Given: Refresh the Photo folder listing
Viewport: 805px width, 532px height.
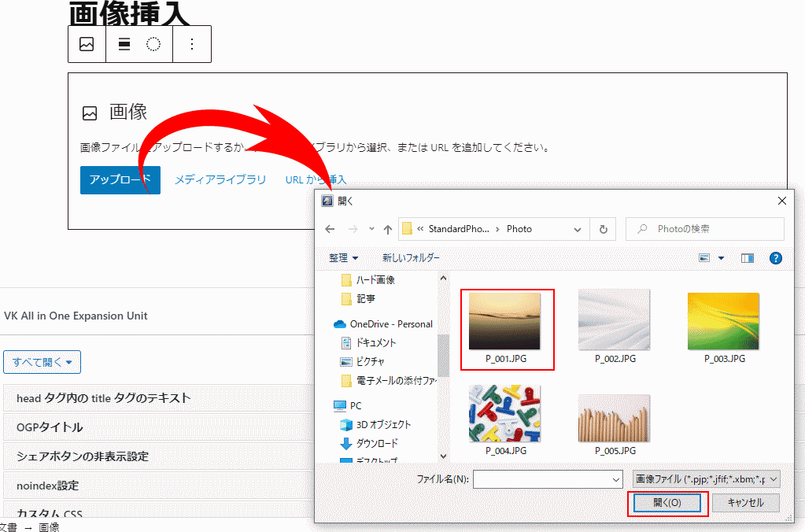Looking at the screenshot, I should (603, 229).
